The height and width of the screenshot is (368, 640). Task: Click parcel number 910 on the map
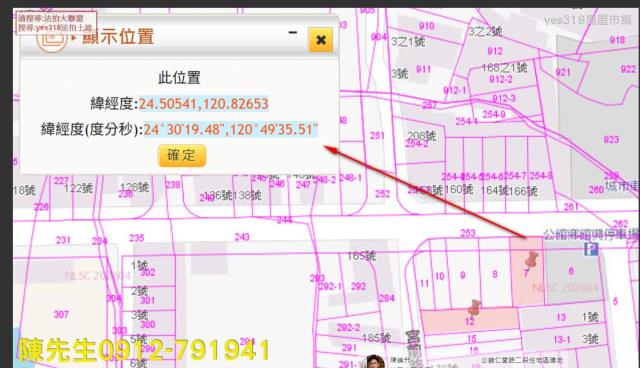[427, 26]
